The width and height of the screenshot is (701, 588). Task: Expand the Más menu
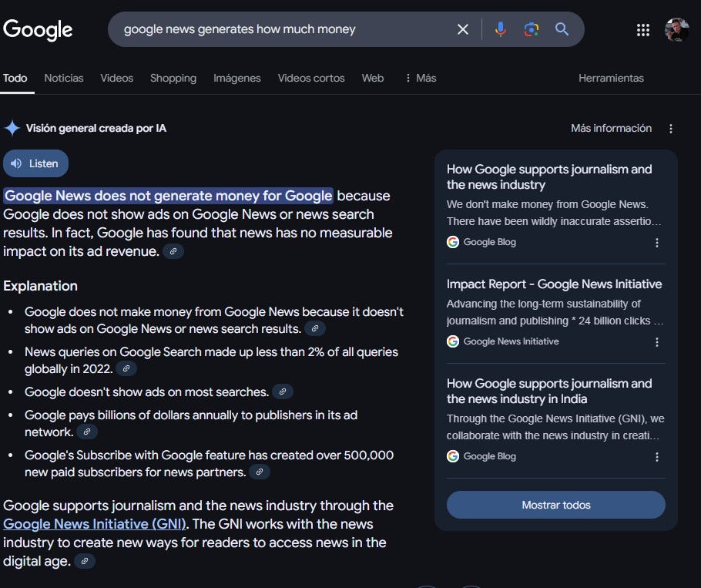pyautogui.click(x=421, y=78)
